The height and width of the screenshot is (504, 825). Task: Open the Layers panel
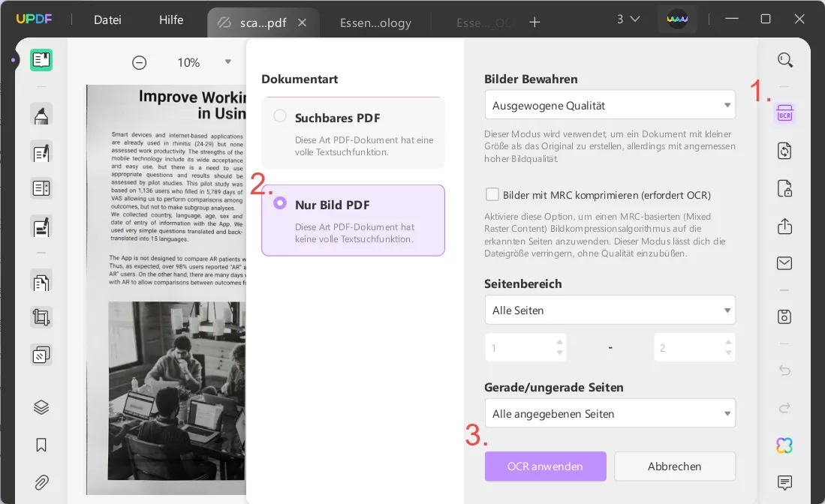41,406
